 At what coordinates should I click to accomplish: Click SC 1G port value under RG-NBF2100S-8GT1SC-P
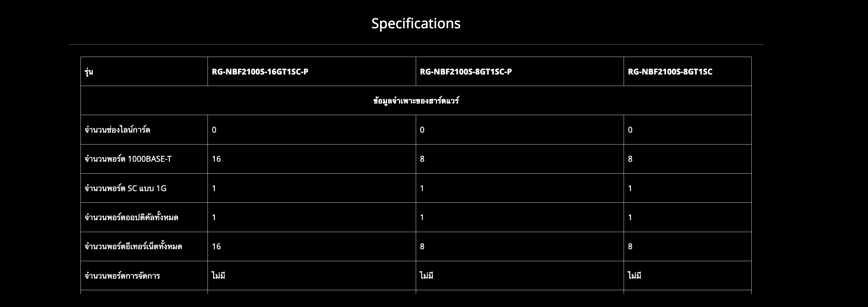(422, 188)
